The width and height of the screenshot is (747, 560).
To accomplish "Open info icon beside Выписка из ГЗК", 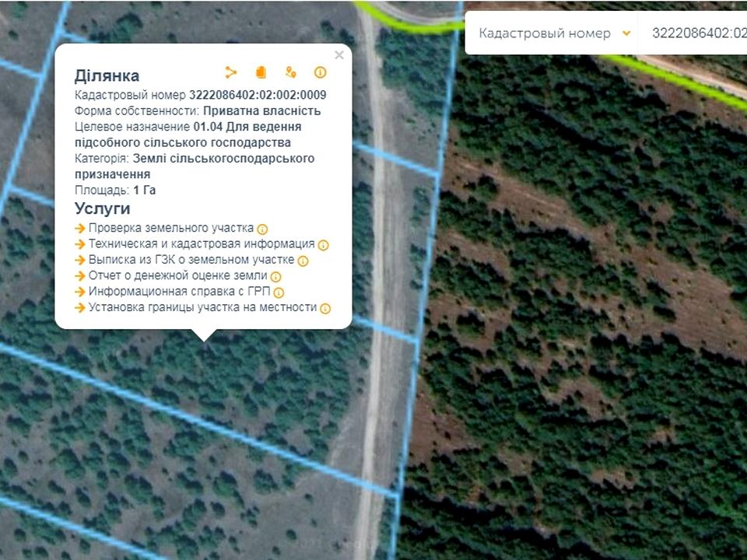I will 303,261.
